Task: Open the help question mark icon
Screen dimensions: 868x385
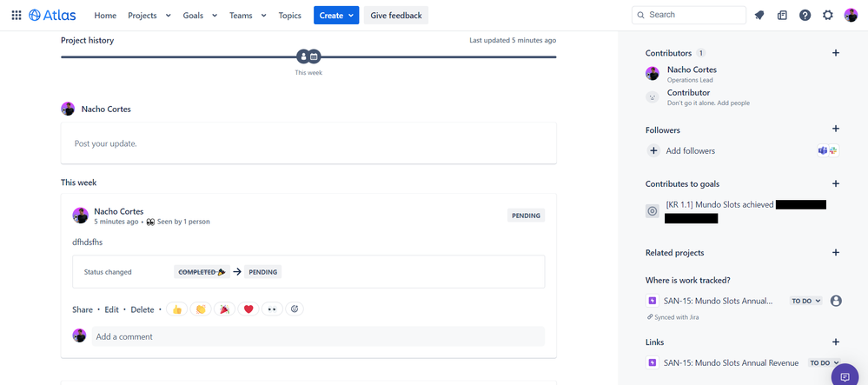Action: click(805, 16)
